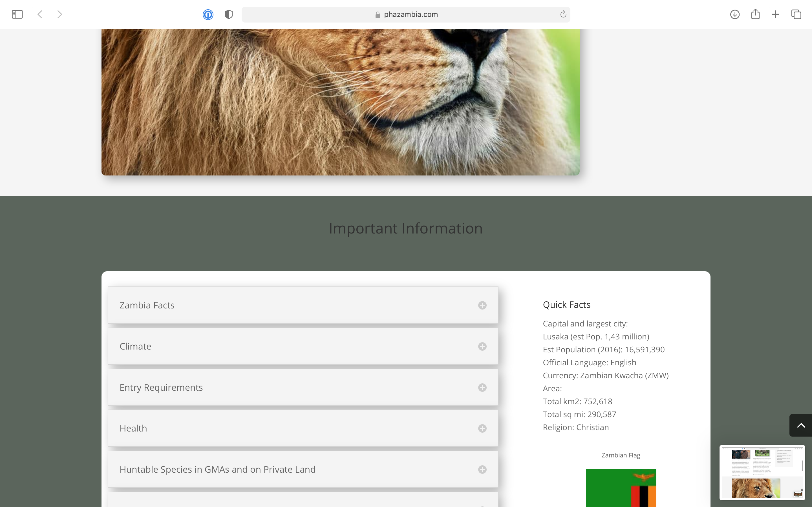The width and height of the screenshot is (812, 507).
Task: Expand Huntable Species in GMAs section
Action: point(303,470)
